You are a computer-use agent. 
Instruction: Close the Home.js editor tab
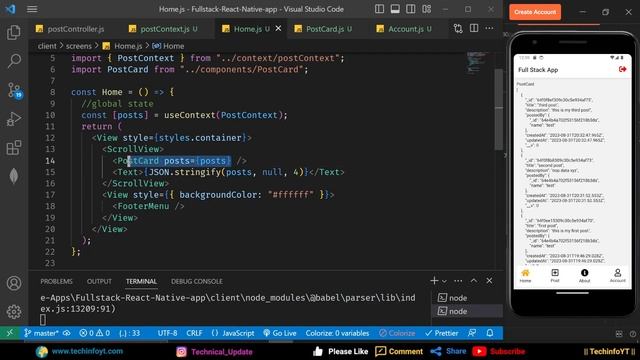pos(278,28)
